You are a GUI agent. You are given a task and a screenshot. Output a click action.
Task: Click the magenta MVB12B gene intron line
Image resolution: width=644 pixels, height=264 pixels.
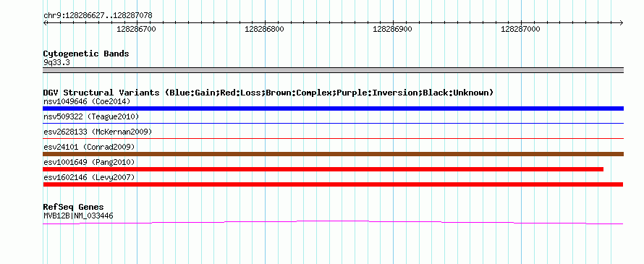click(x=333, y=222)
